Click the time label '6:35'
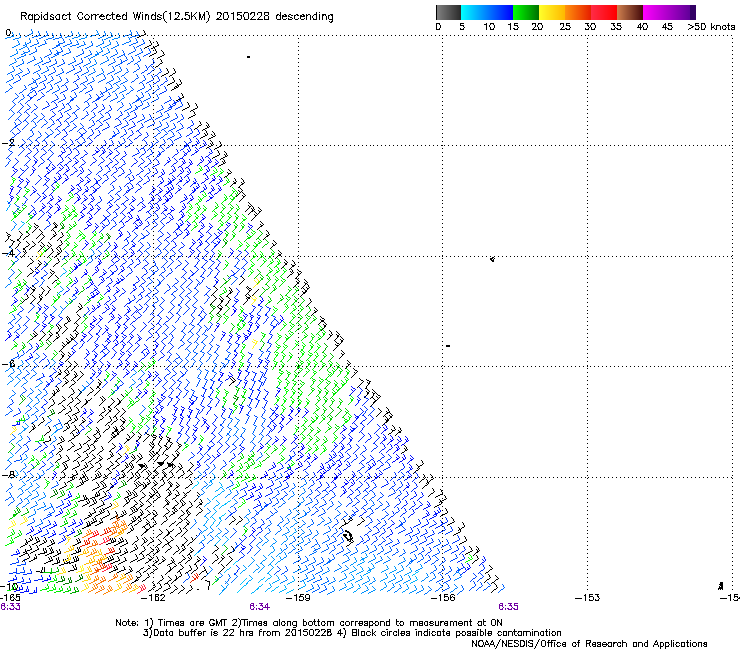This screenshot has width=740, height=650. tap(508, 607)
